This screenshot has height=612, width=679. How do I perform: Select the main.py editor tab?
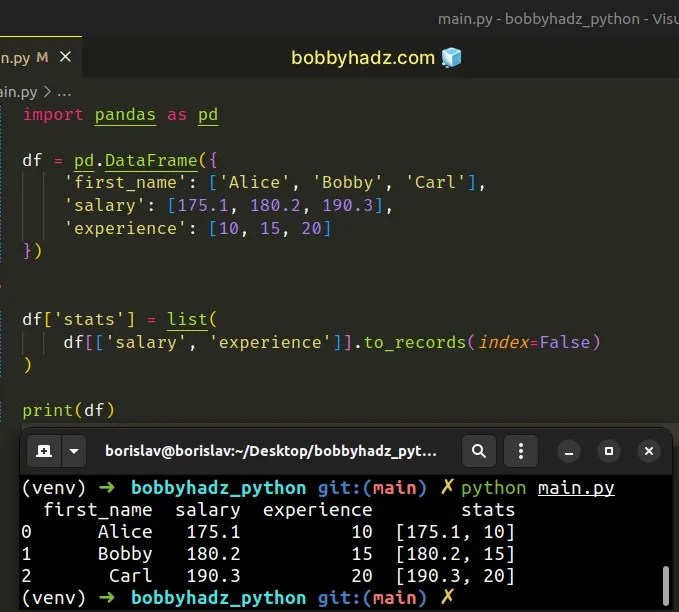[39, 57]
